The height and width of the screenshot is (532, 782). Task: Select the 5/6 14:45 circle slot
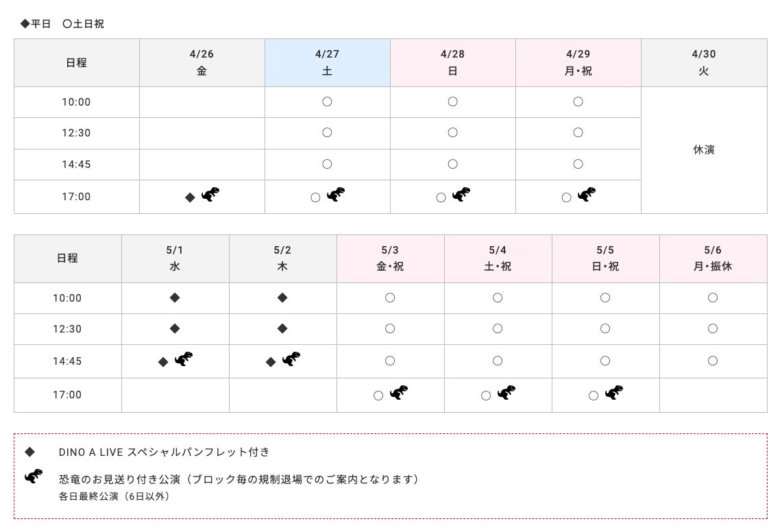[713, 361]
